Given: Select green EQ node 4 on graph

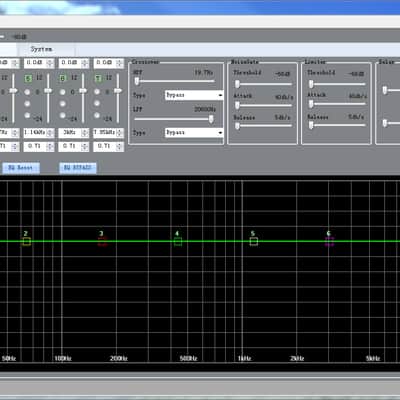Looking at the screenshot, I should coord(178,241).
